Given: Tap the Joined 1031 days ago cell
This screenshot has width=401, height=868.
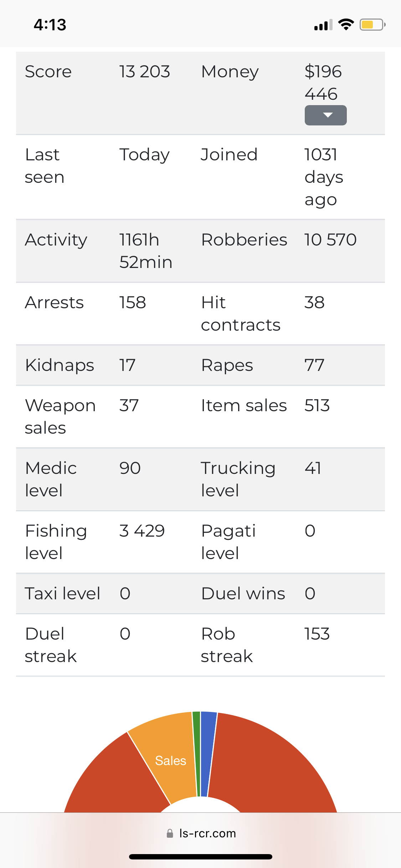Looking at the screenshot, I should [x=324, y=177].
